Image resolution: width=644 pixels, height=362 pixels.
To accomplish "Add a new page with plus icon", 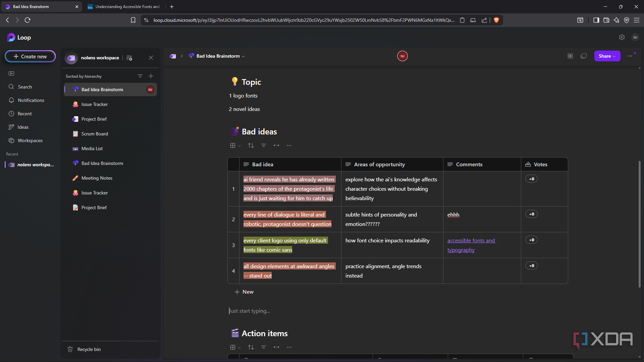I will coord(151,76).
